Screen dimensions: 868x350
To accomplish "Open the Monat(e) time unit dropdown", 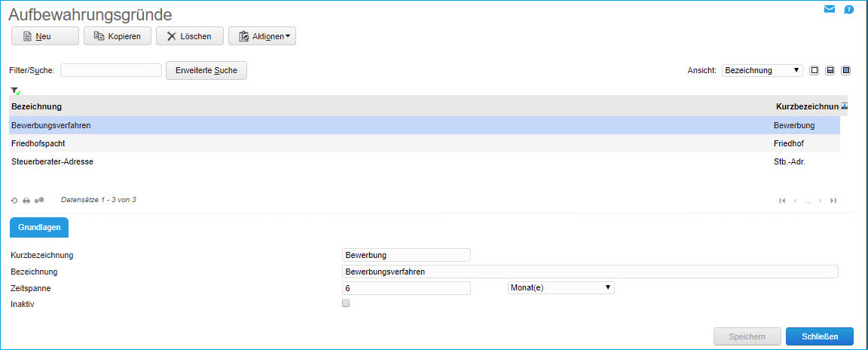I will 561,287.
